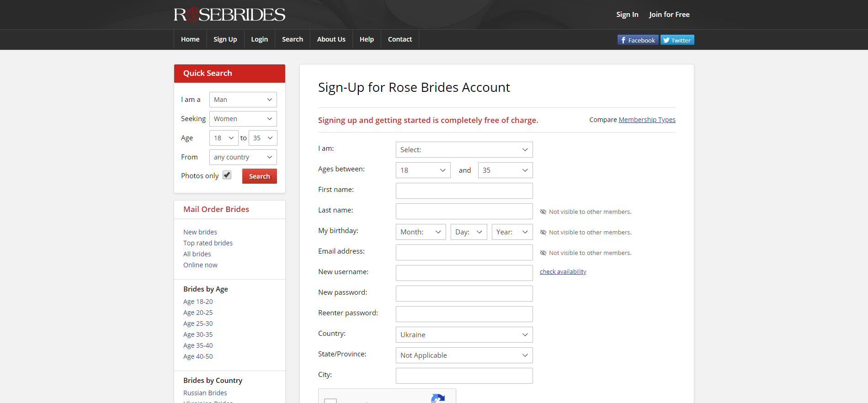Image resolution: width=868 pixels, height=403 pixels.
Task: Tick the reCAPTCHA checkbox
Action: (x=330, y=401)
